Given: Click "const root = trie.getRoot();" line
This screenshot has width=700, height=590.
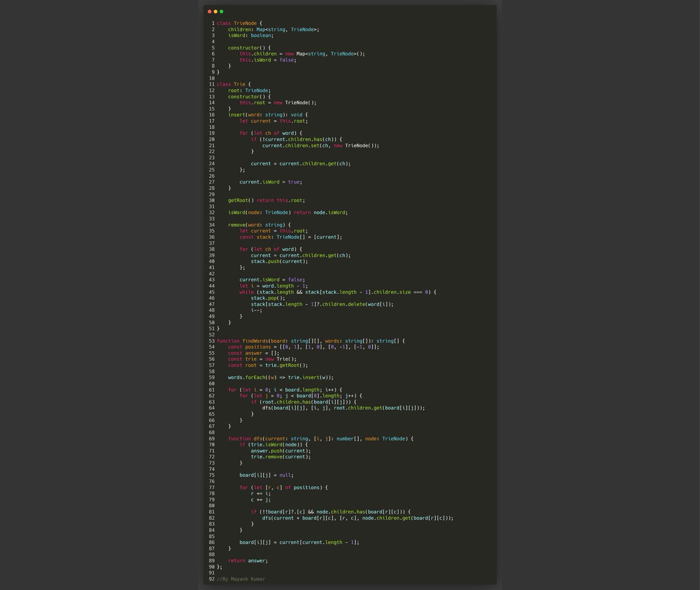Looking at the screenshot, I should click(268, 366).
